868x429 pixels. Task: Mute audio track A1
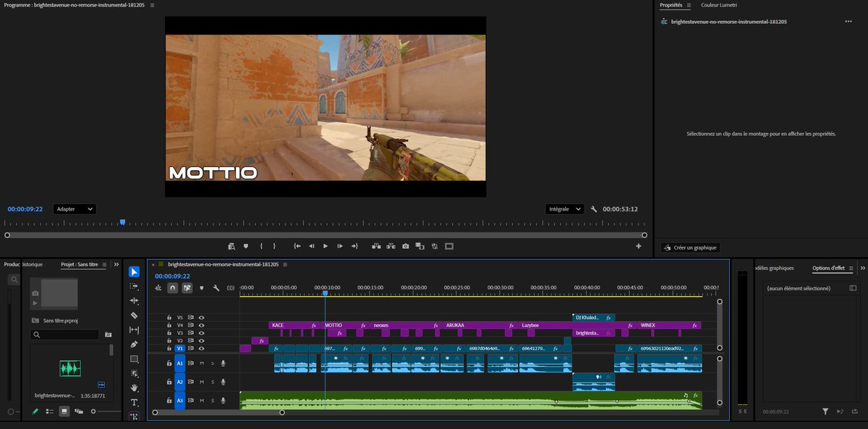(202, 363)
